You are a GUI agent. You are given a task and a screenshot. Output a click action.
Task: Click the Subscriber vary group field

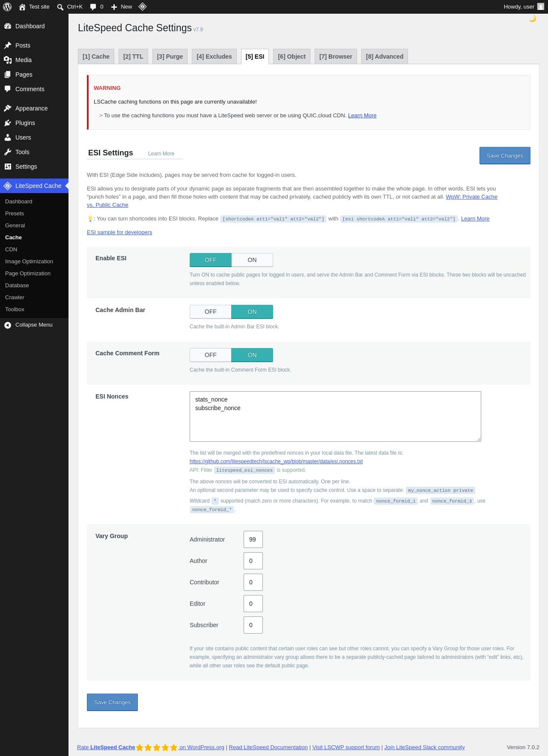[x=253, y=625]
